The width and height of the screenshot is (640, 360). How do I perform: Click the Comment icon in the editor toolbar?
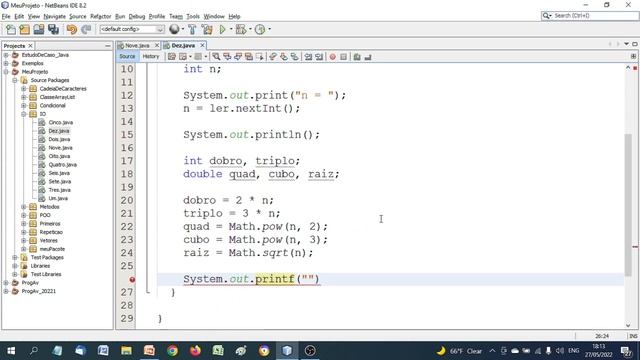pyautogui.click(x=357, y=57)
